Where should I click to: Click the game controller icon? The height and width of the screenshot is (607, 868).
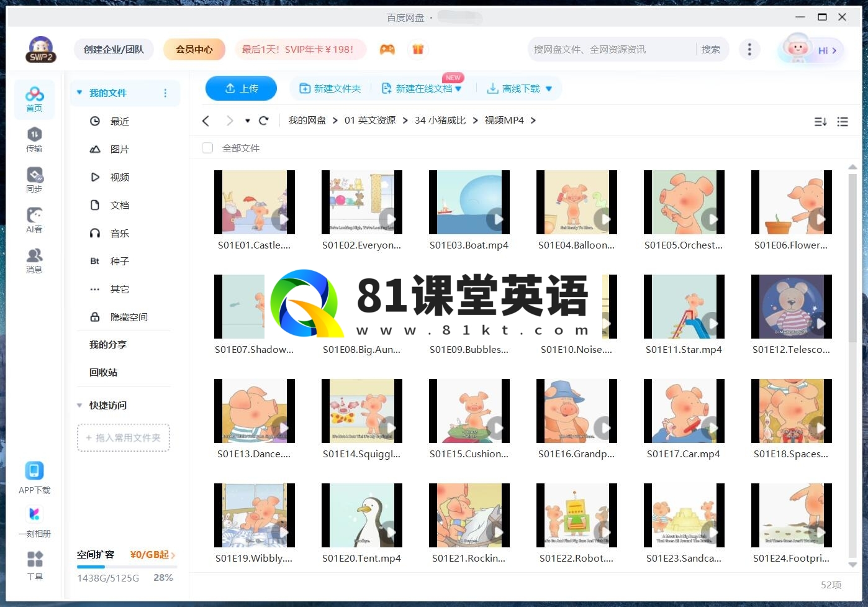click(x=387, y=49)
